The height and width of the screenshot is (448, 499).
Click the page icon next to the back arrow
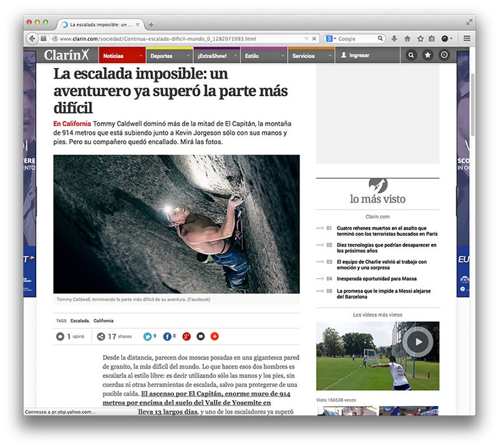point(43,39)
